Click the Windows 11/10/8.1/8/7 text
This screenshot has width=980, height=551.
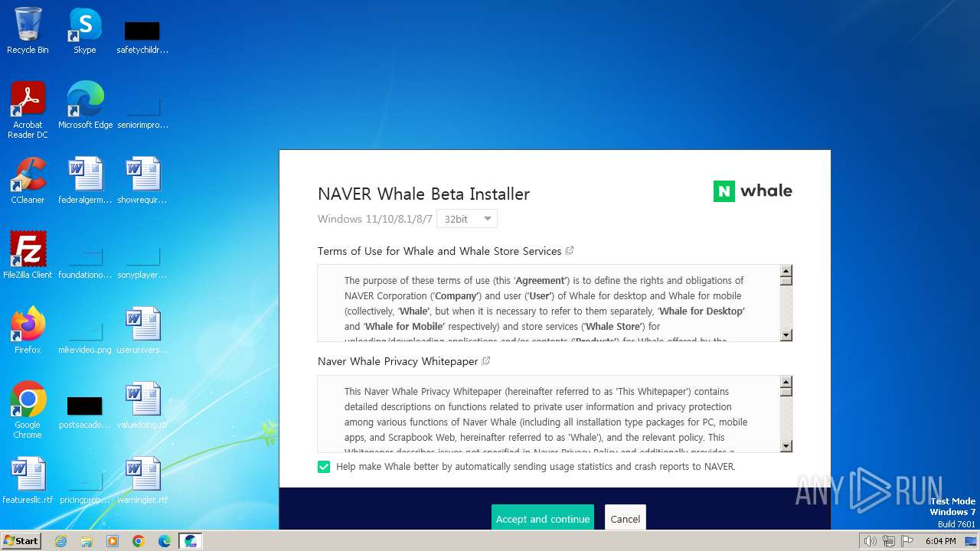375,219
